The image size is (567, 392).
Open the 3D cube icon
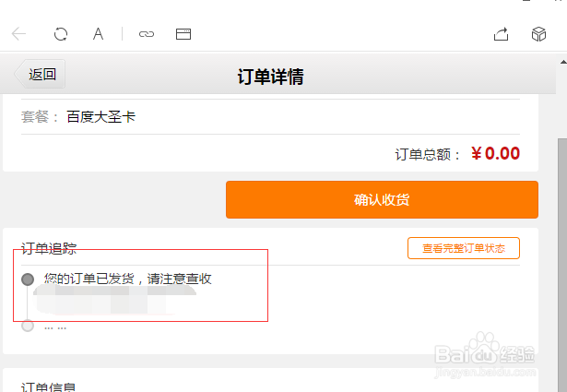[x=538, y=34]
